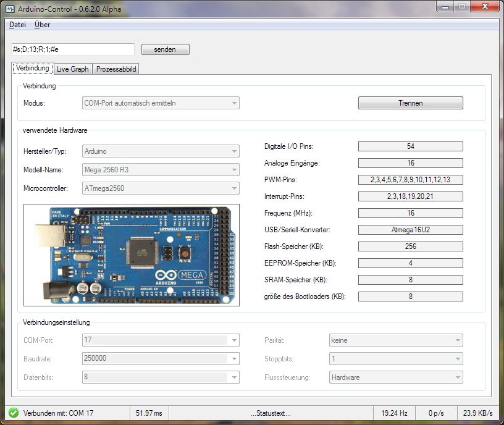Open the Flusssteuerung dropdown
Viewport: 504px width, 425px height.
coord(396,377)
